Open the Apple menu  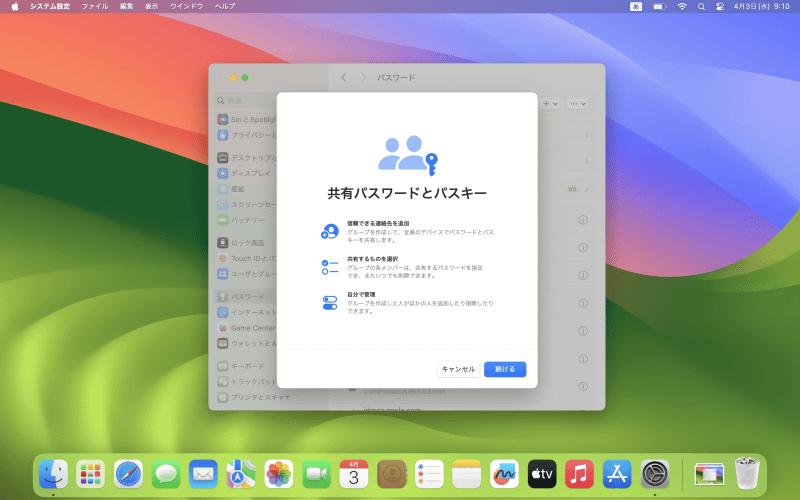[x=15, y=6]
